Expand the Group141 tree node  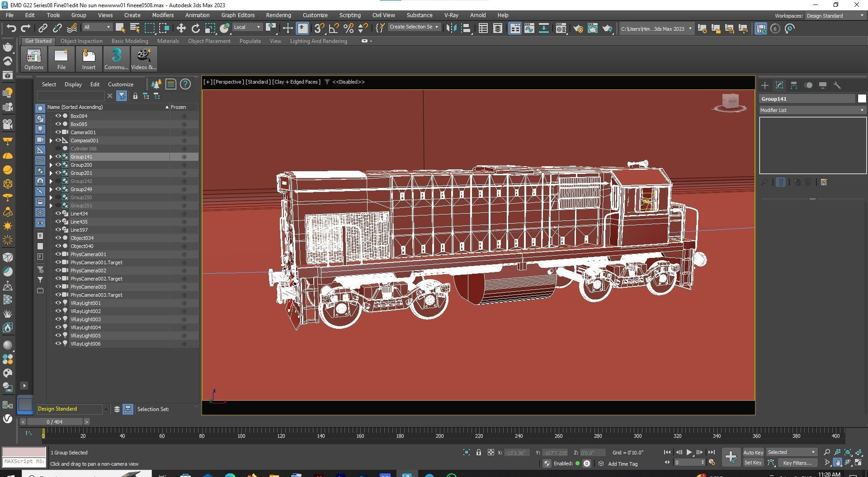[51, 157]
